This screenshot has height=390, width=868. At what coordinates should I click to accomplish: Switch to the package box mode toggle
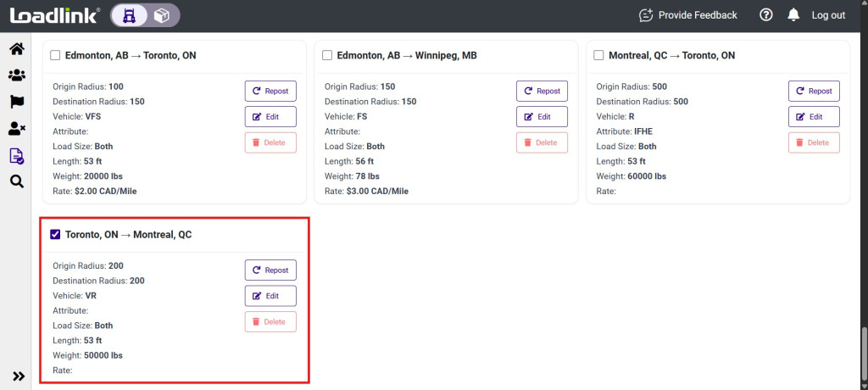pyautogui.click(x=162, y=14)
